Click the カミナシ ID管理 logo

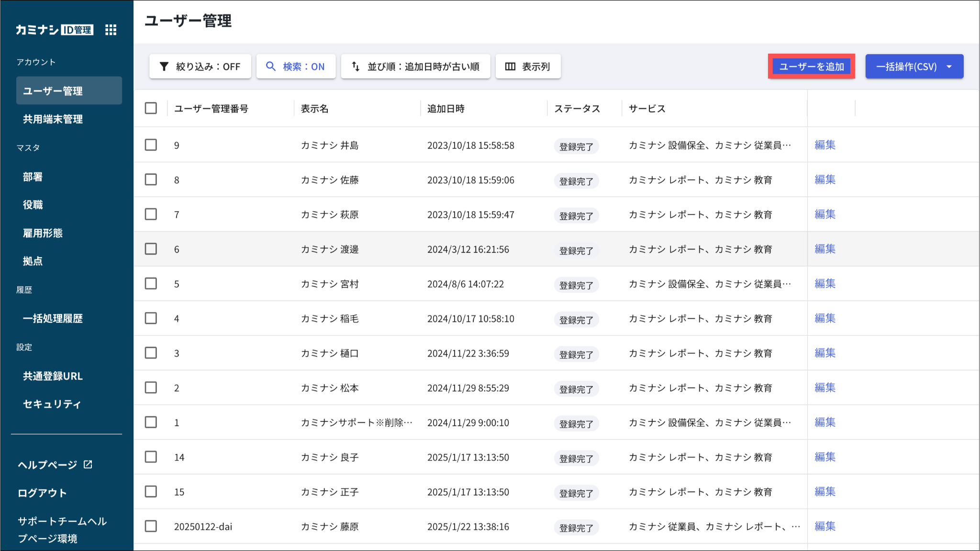(54, 30)
